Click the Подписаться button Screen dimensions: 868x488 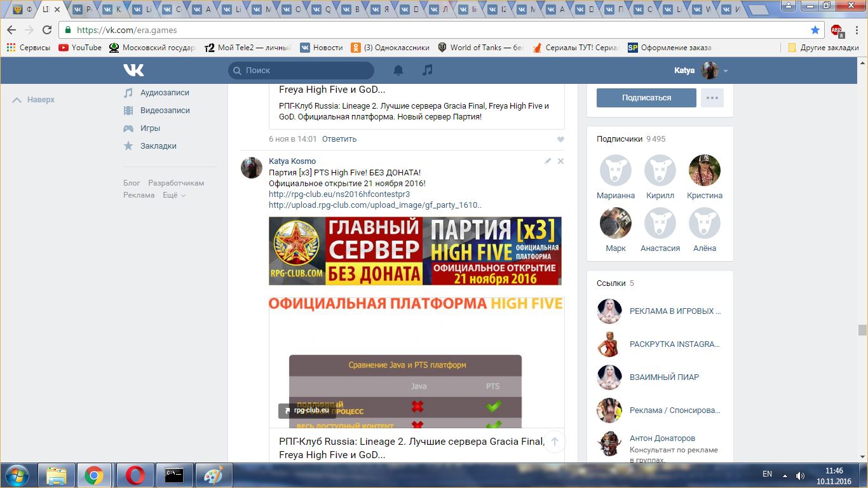point(646,98)
